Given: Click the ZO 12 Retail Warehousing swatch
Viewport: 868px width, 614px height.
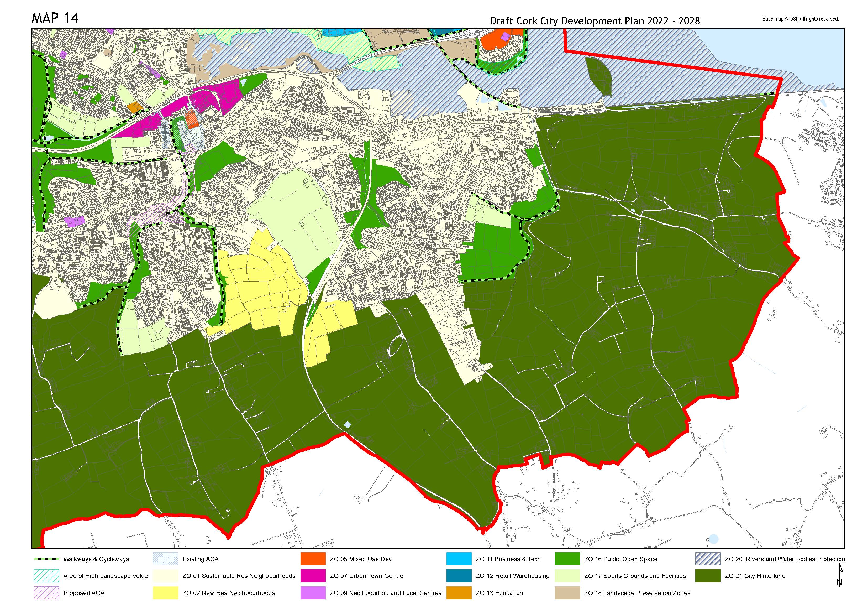Looking at the screenshot, I should click(459, 576).
